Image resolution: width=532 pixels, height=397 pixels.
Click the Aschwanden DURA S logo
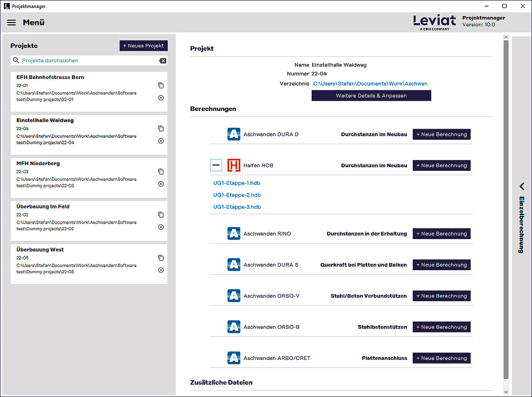coord(234,265)
